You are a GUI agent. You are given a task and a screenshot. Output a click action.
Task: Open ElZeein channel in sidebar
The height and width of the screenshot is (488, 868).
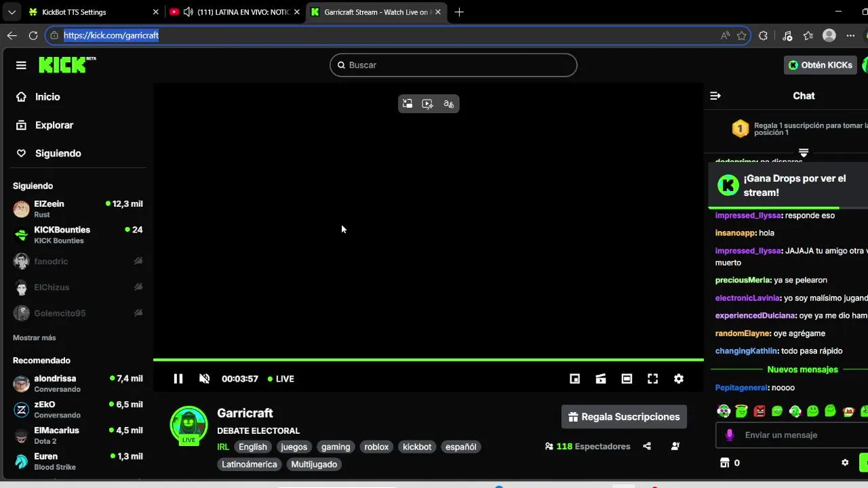point(78,209)
